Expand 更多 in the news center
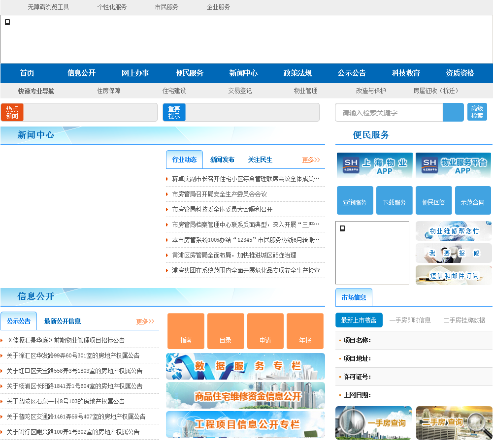This screenshot has height=448, width=493. [311, 160]
